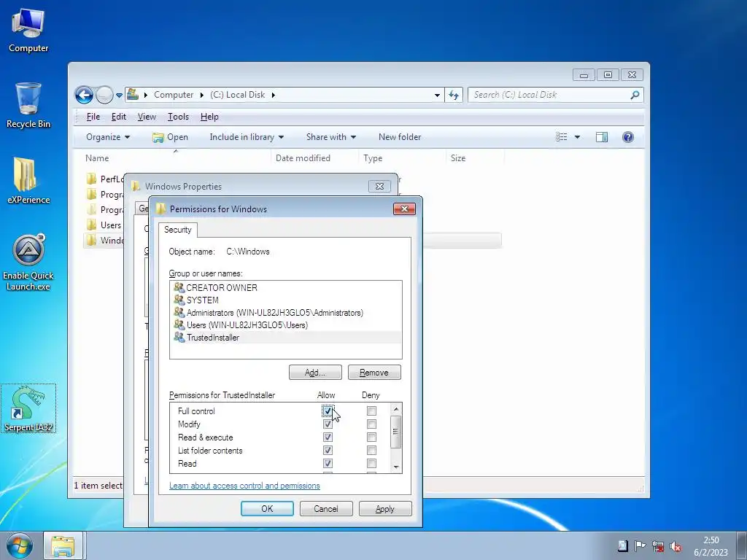Expand the arrow after Computer in breadcrumb
The image size is (747, 560).
pyautogui.click(x=202, y=95)
